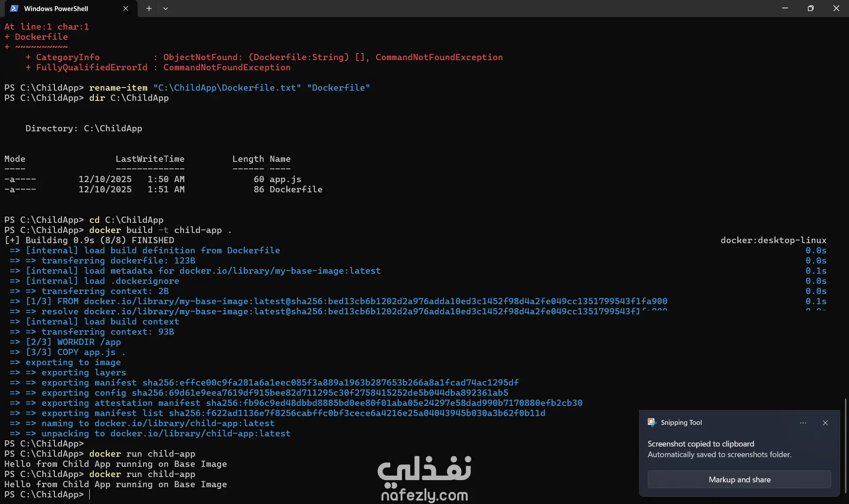Minimize the terminal window
Image resolution: width=849 pixels, height=504 pixels.
(x=785, y=8)
